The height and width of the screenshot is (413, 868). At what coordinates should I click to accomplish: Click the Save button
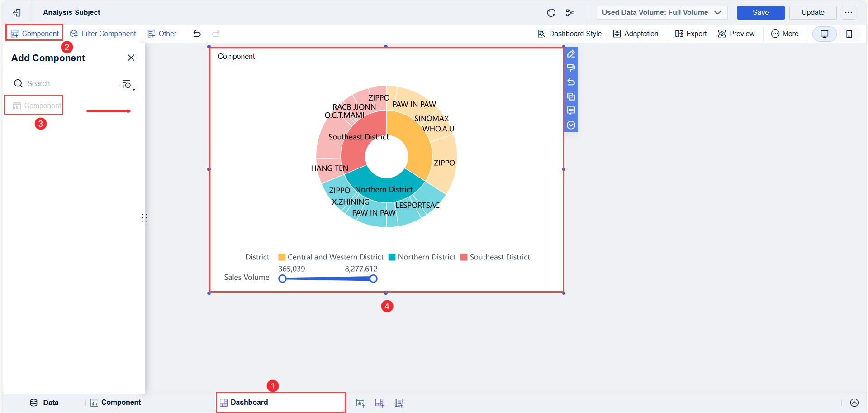pyautogui.click(x=761, y=13)
